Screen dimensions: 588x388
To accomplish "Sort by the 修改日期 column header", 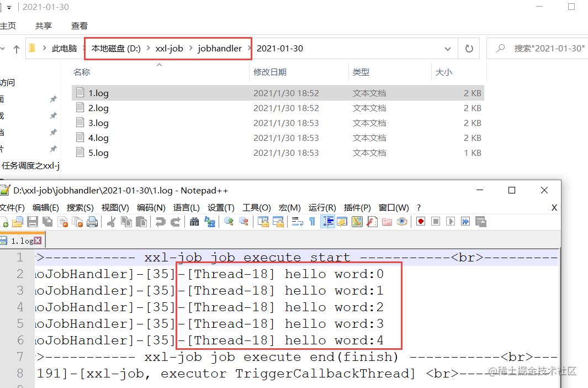I will click(x=270, y=72).
